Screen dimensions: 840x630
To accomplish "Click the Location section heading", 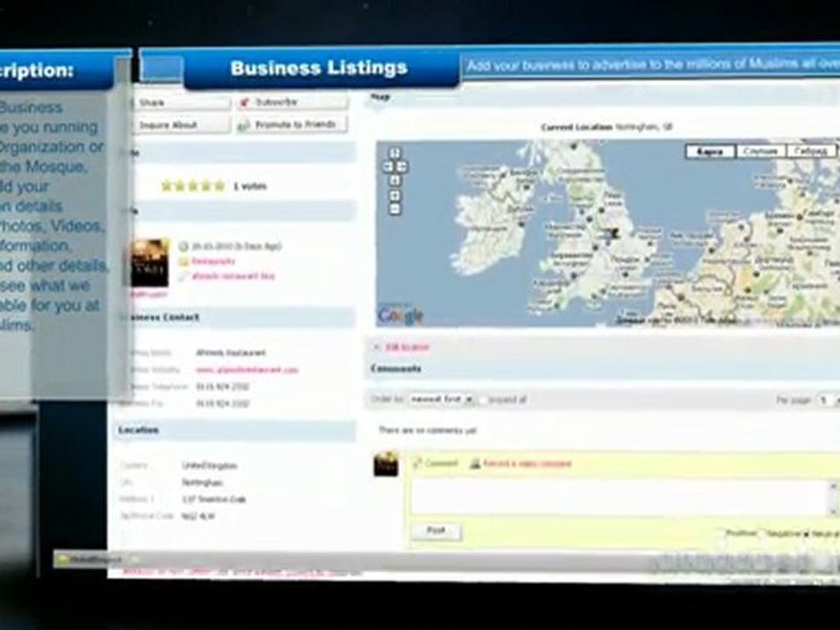I will coord(139,430).
